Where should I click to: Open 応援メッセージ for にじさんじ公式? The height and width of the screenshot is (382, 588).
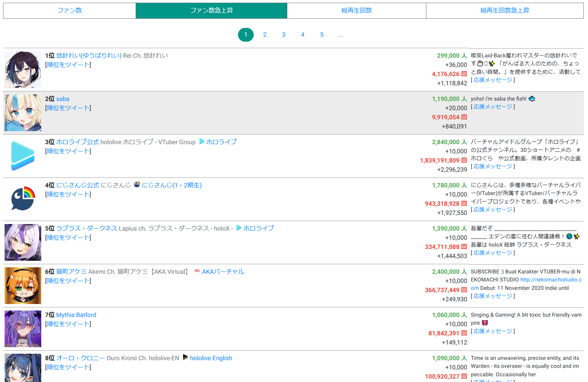(493, 210)
